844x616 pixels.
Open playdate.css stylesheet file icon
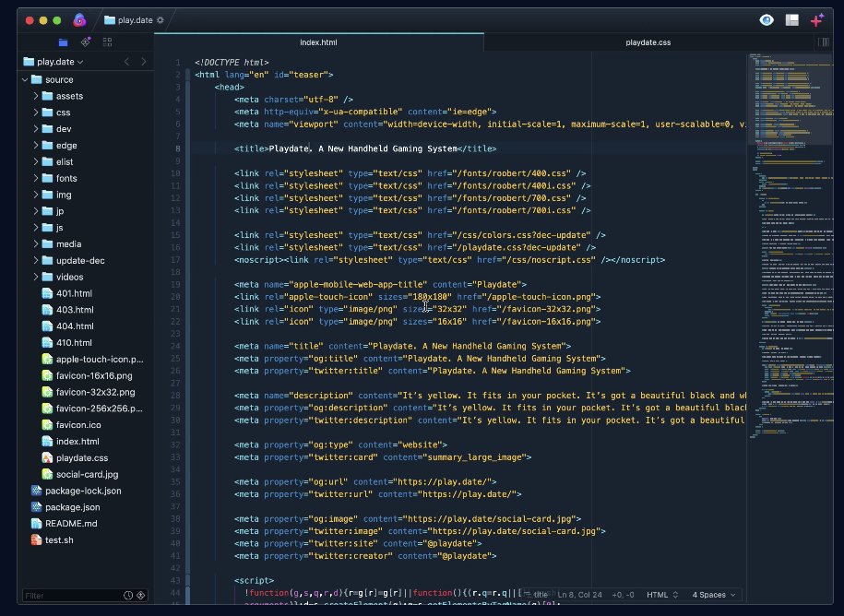point(47,457)
